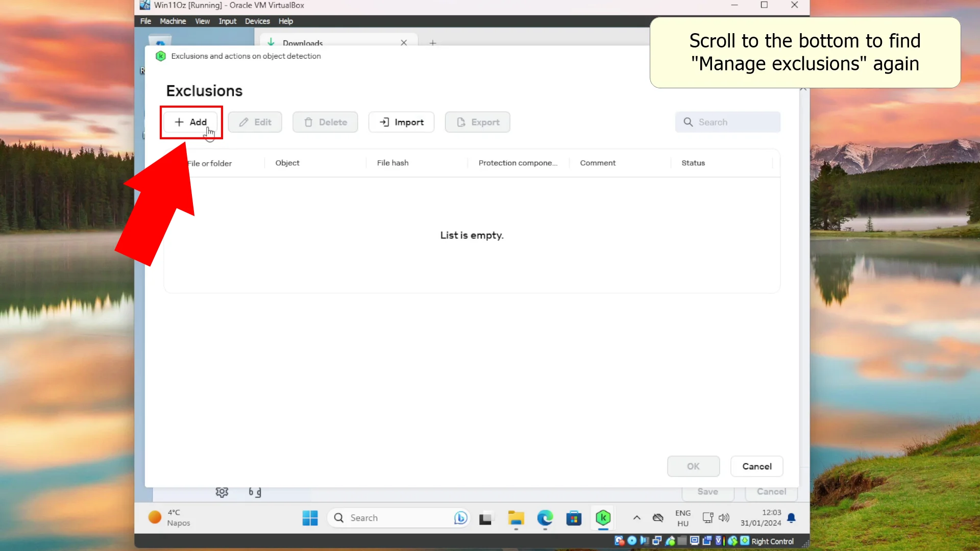
Task: Click the Add exclusion button
Action: (191, 122)
